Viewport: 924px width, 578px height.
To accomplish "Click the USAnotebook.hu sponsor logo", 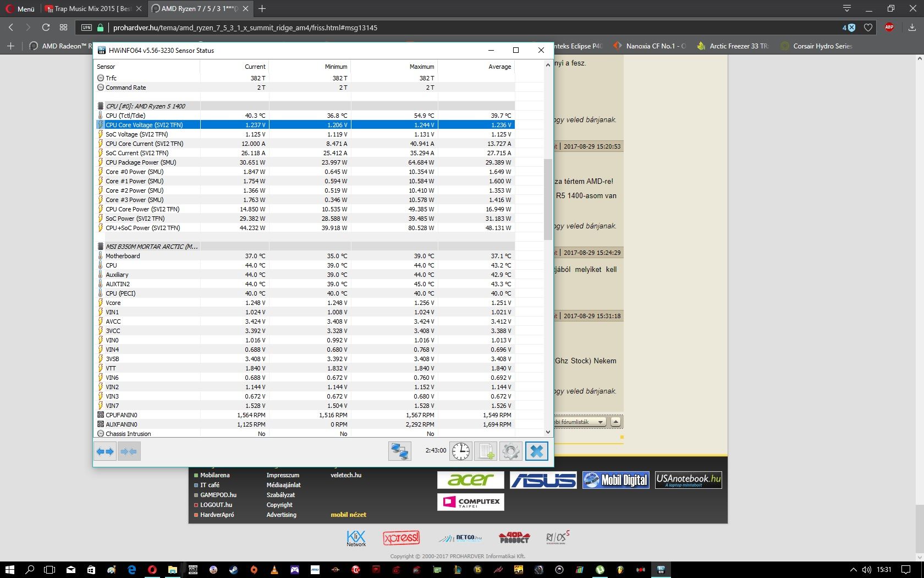I will (688, 480).
